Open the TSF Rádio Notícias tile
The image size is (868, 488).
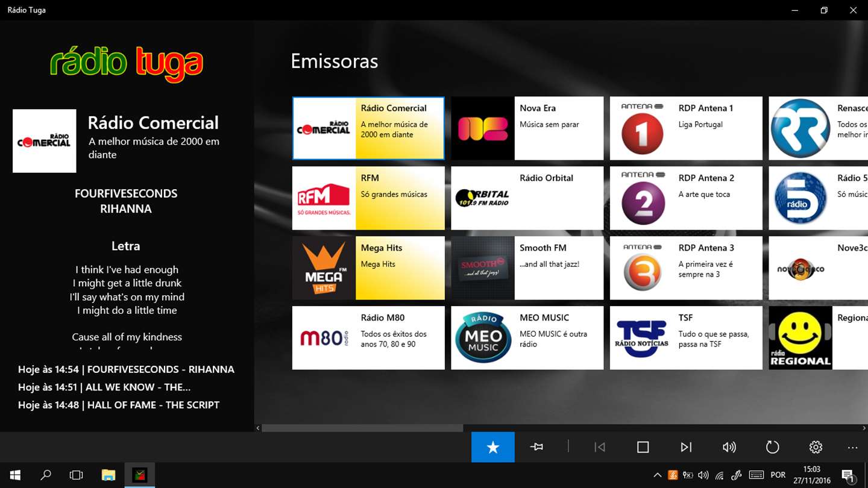[686, 338]
